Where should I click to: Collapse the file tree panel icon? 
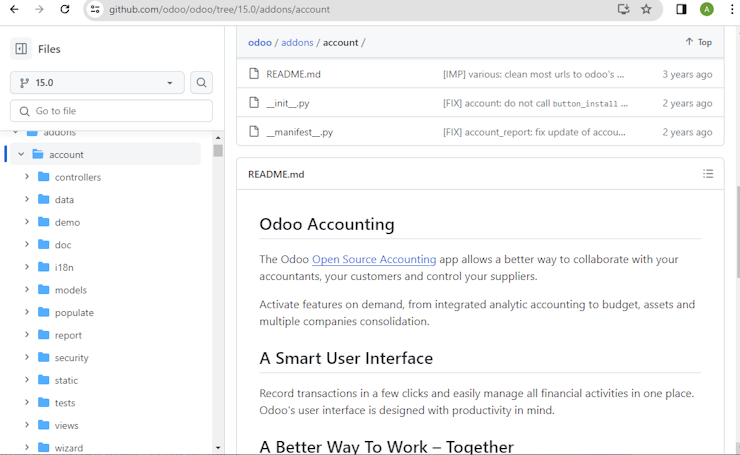pos(21,49)
